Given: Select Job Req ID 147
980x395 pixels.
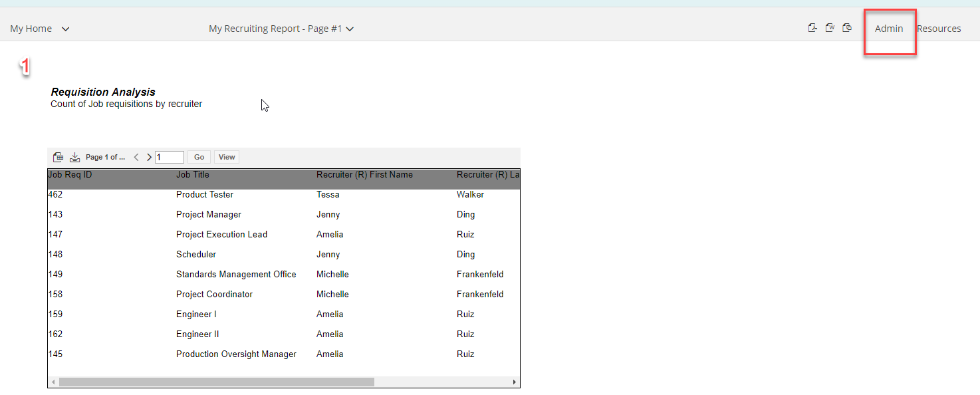Looking at the screenshot, I should (55, 235).
